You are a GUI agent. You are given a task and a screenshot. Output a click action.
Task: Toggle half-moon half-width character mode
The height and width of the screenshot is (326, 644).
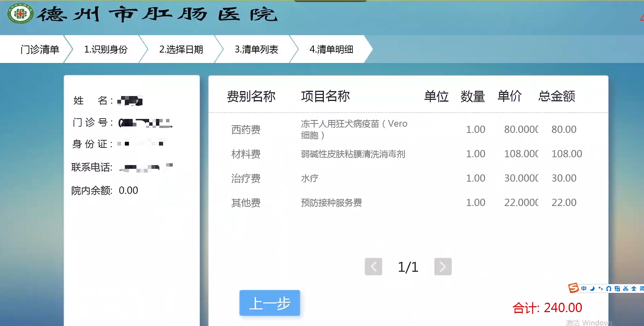point(592,288)
